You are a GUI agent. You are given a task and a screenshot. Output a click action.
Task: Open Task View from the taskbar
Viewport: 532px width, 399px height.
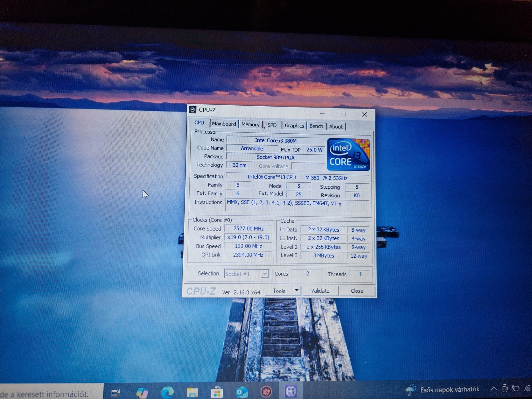(115, 393)
